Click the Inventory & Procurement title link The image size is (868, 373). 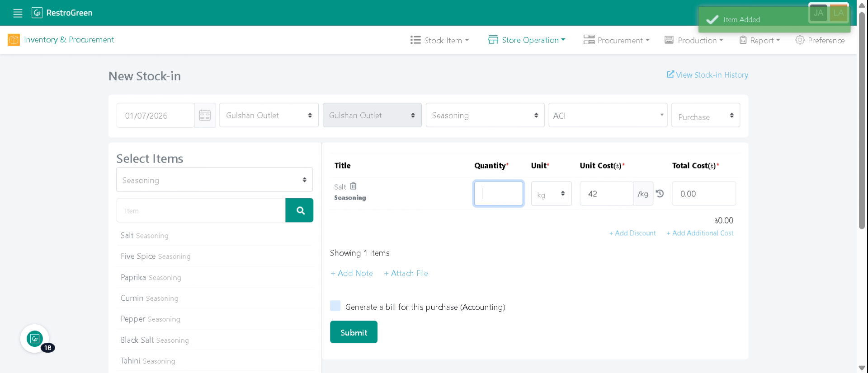point(69,40)
